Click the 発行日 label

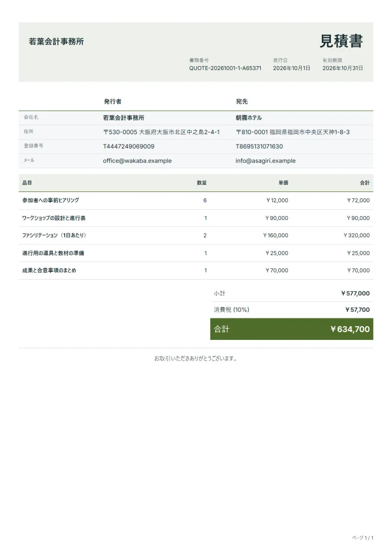click(280, 60)
